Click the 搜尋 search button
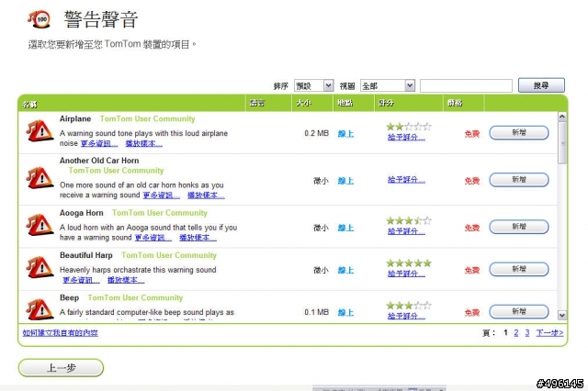This screenshot has width=588, height=391. (x=541, y=85)
